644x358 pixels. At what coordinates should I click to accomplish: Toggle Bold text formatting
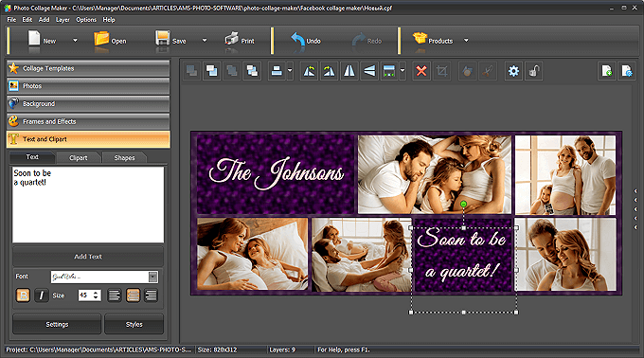pos(23,295)
